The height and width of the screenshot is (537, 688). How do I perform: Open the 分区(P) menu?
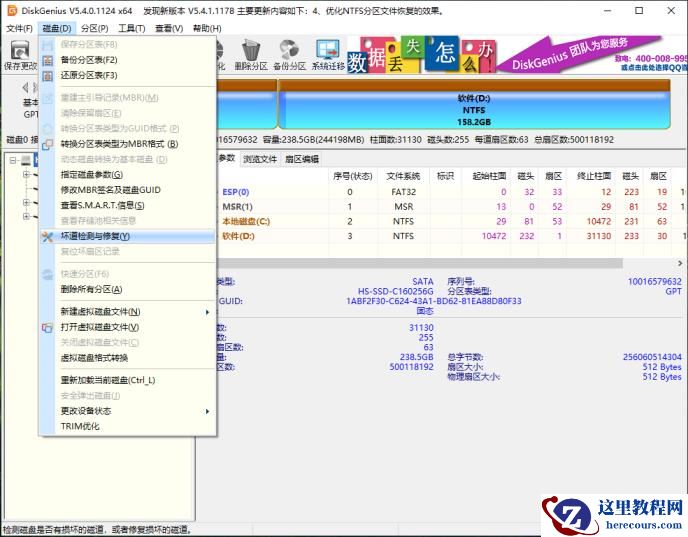pyautogui.click(x=95, y=29)
